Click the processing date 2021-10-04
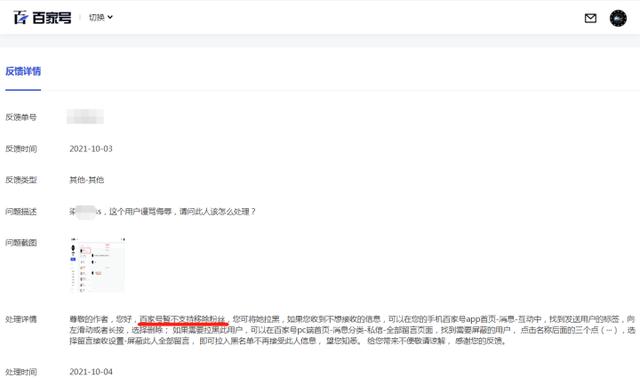Viewport: 640px width, 386px height. (x=91, y=372)
